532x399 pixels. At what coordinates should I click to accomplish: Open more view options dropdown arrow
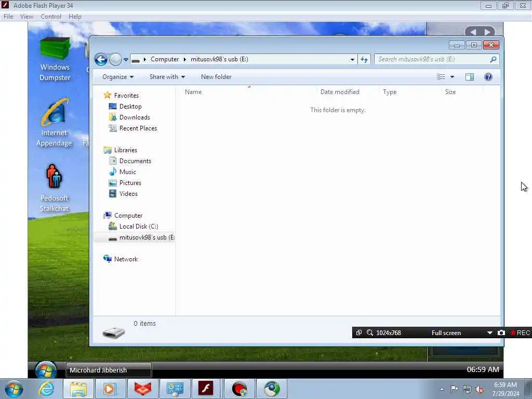[x=452, y=77]
